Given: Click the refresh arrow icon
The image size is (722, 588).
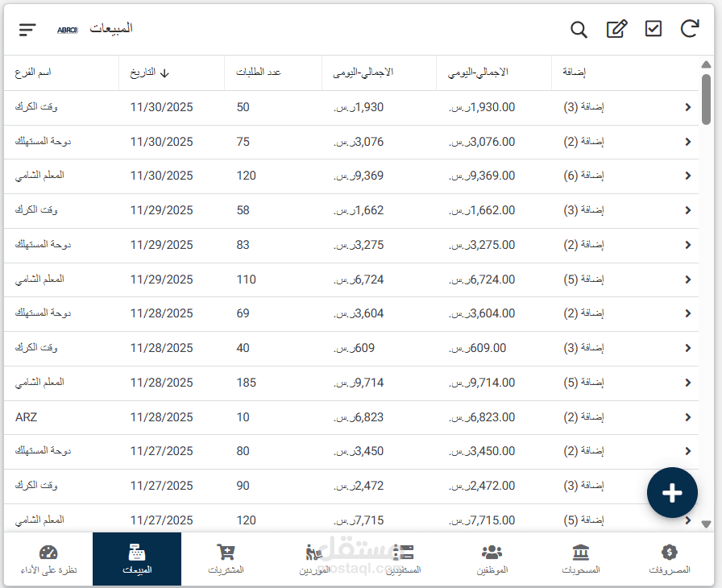Looking at the screenshot, I should 689,28.
